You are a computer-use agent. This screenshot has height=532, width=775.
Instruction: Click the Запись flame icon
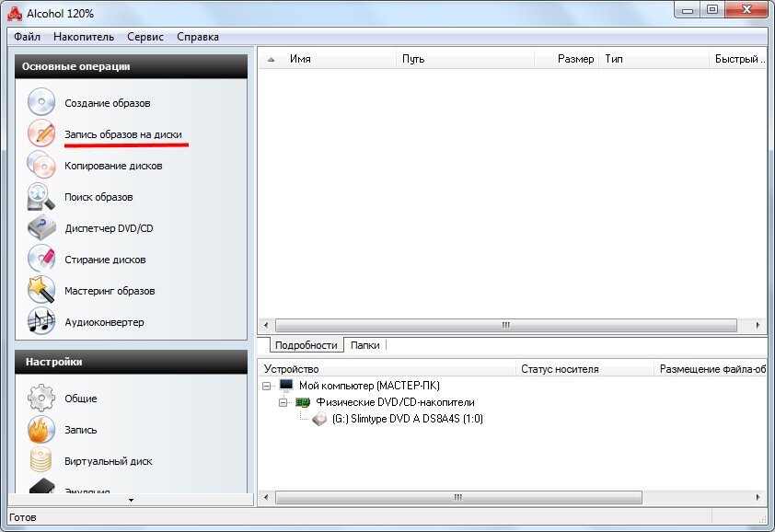[x=41, y=429]
